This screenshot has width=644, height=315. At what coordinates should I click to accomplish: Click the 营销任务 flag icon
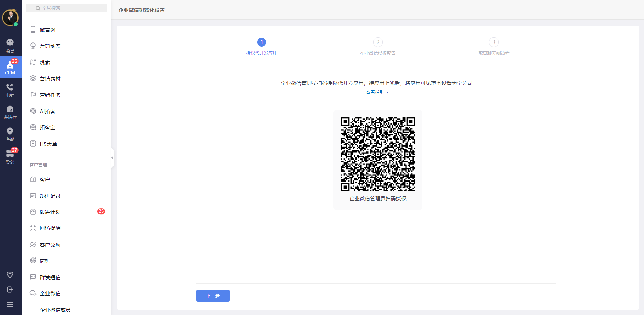pyautogui.click(x=33, y=95)
